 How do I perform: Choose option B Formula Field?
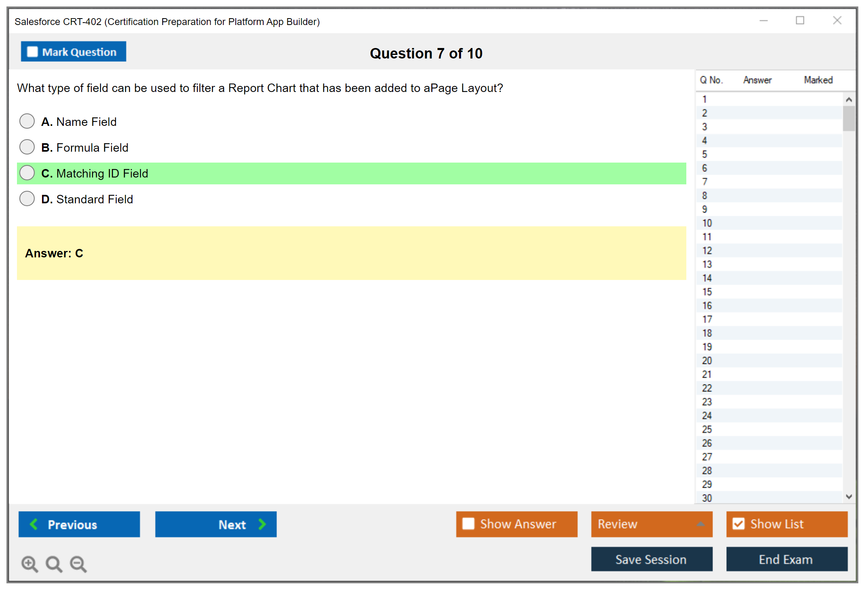coord(27,147)
